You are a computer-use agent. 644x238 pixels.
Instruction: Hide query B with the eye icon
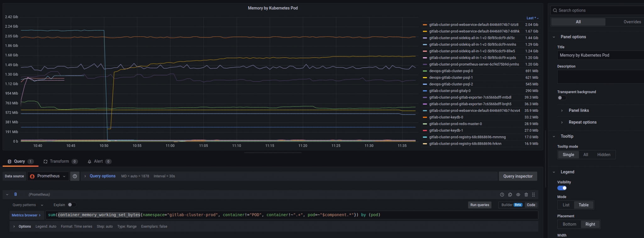[x=518, y=195]
